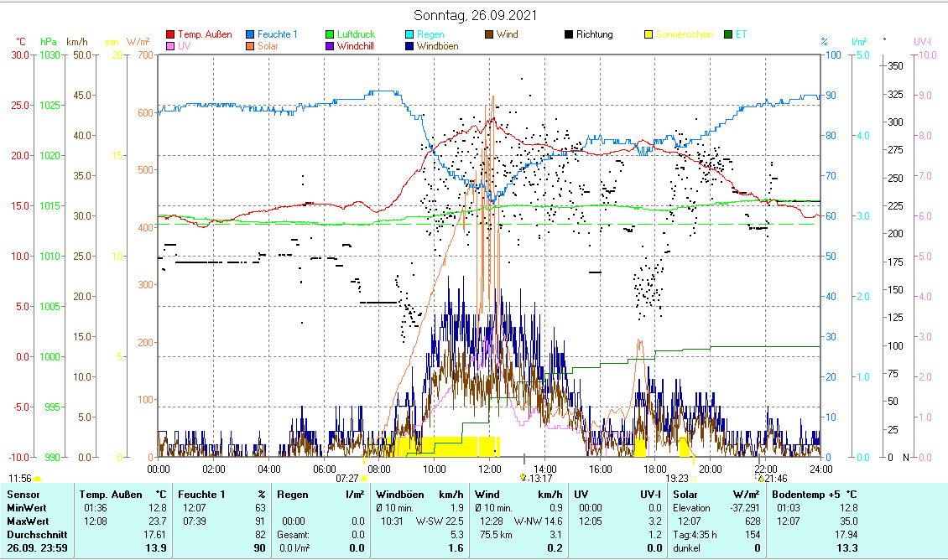
Task: Click the Sensor header in the data table
Action: (23, 495)
